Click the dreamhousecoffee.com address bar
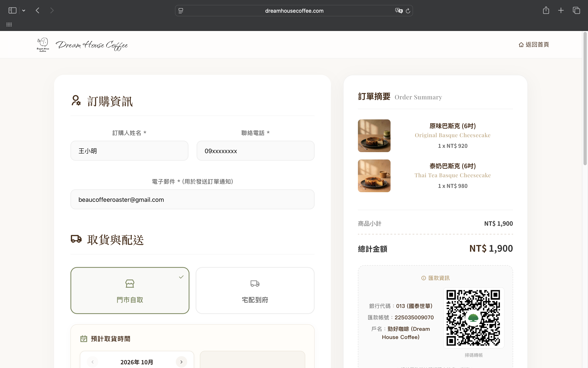 click(294, 11)
